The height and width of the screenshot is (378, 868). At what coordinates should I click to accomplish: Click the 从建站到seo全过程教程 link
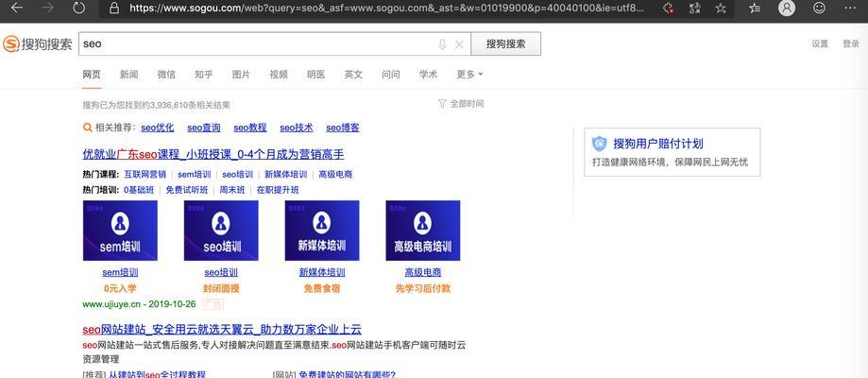tap(157, 374)
